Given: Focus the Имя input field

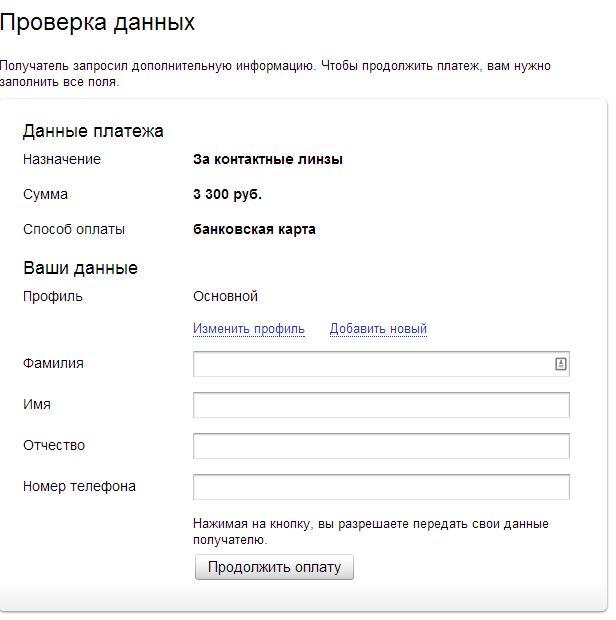Looking at the screenshot, I should [381, 405].
